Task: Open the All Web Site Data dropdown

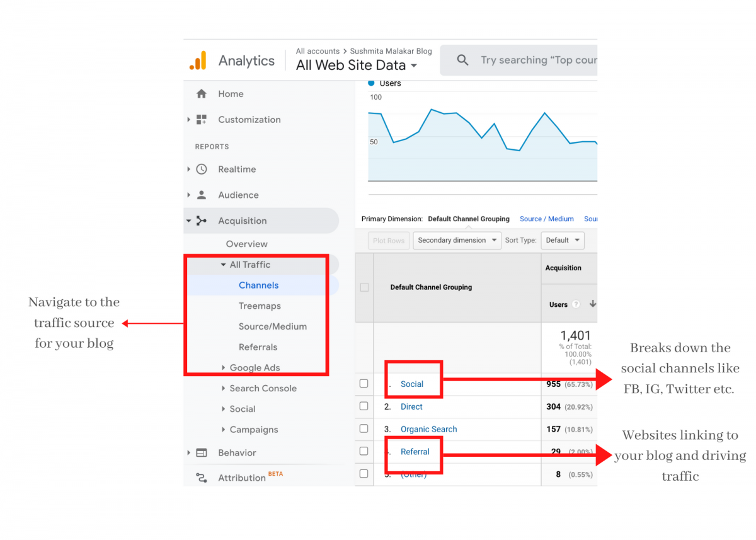Action: coord(357,65)
